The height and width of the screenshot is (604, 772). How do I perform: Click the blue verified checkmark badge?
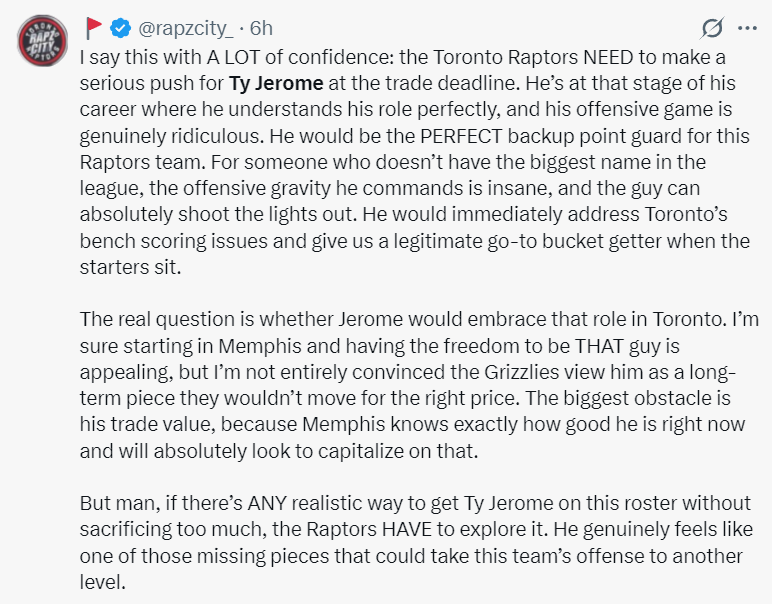[120, 28]
